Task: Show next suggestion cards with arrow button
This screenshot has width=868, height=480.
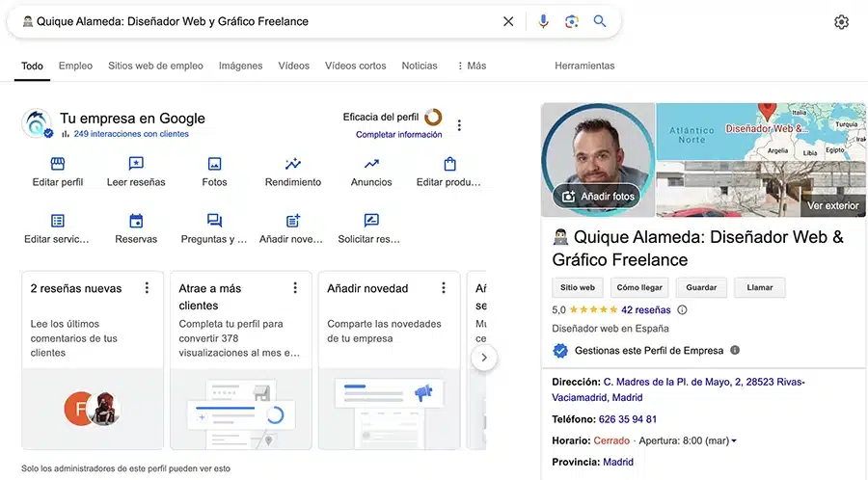Action: click(x=484, y=358)
